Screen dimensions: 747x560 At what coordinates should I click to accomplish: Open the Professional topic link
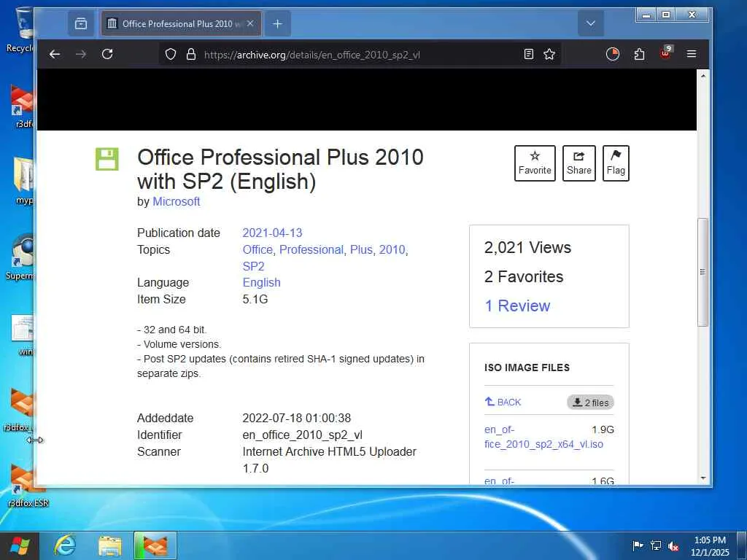311,249
